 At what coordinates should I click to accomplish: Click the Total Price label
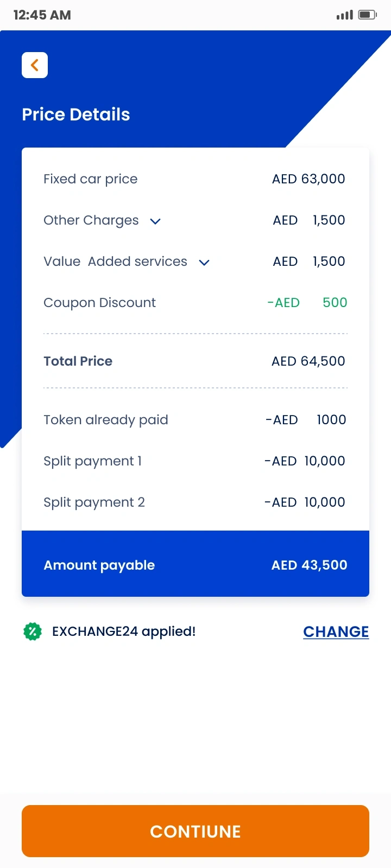click(x=78, y=361)
